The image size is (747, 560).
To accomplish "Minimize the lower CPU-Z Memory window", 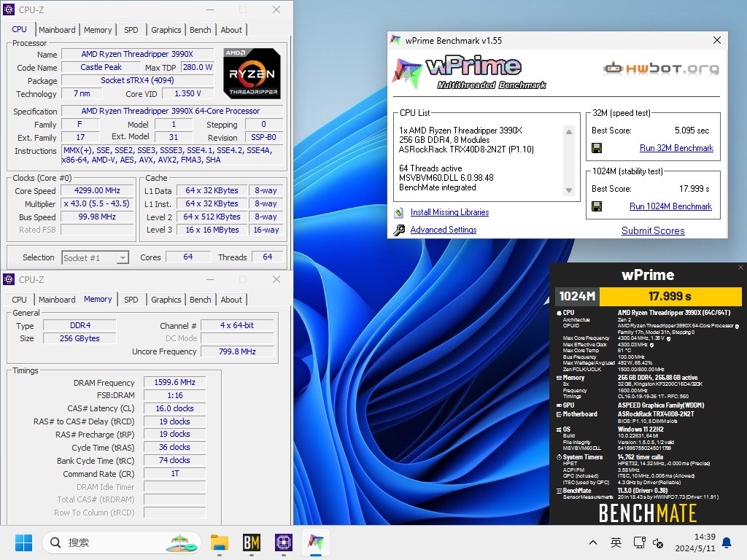I will coord(210,279).
